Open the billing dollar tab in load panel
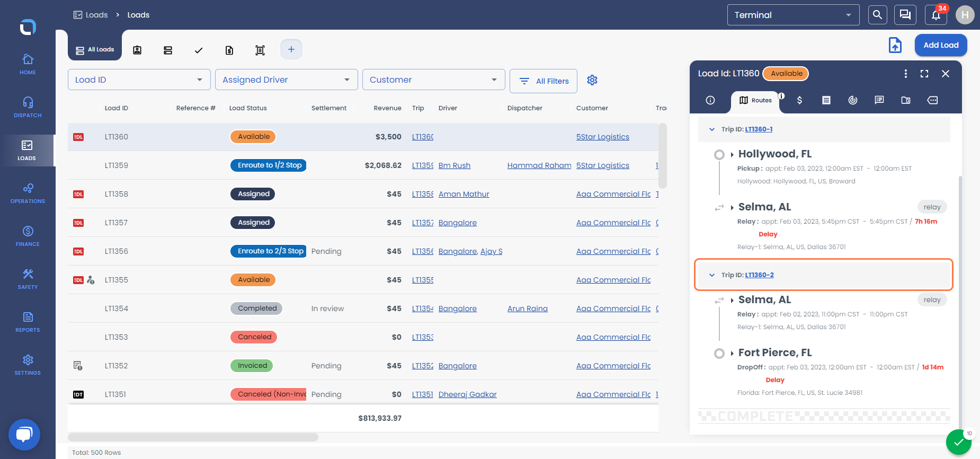This screenshot has width=980, height=459. click(x=799, y=100)
